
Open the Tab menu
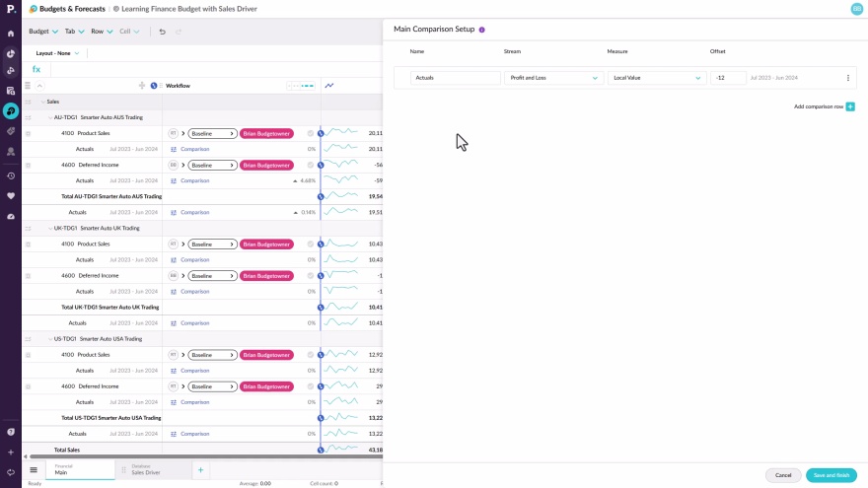pos(74,32)
